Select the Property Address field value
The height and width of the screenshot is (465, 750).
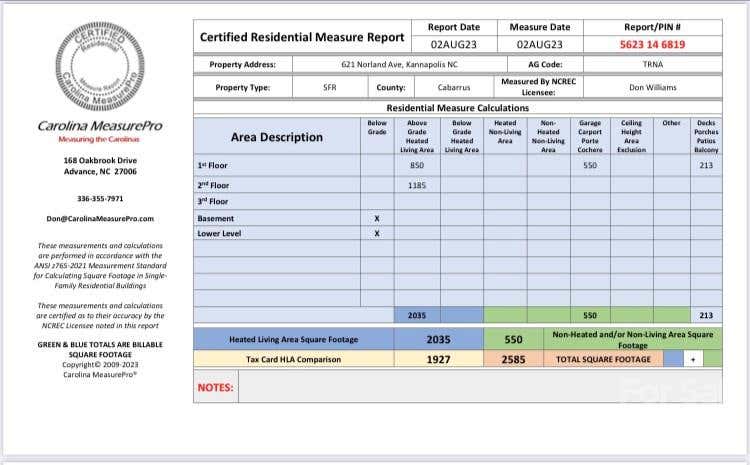coord(399,64)
